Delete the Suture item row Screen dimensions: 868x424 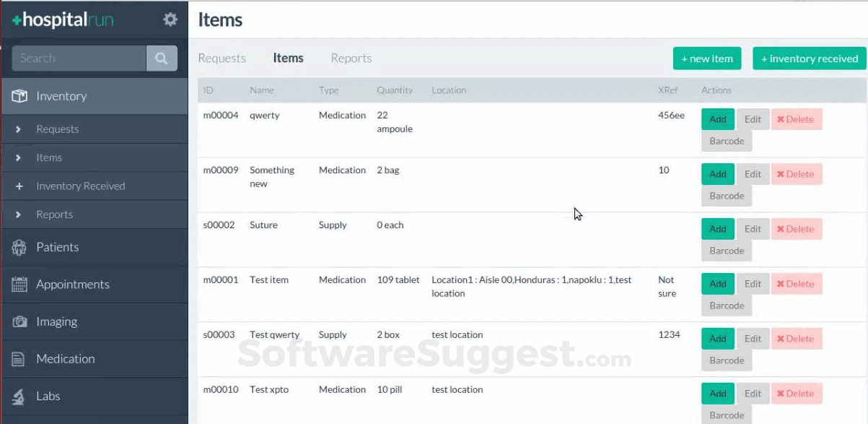(796, 229)
